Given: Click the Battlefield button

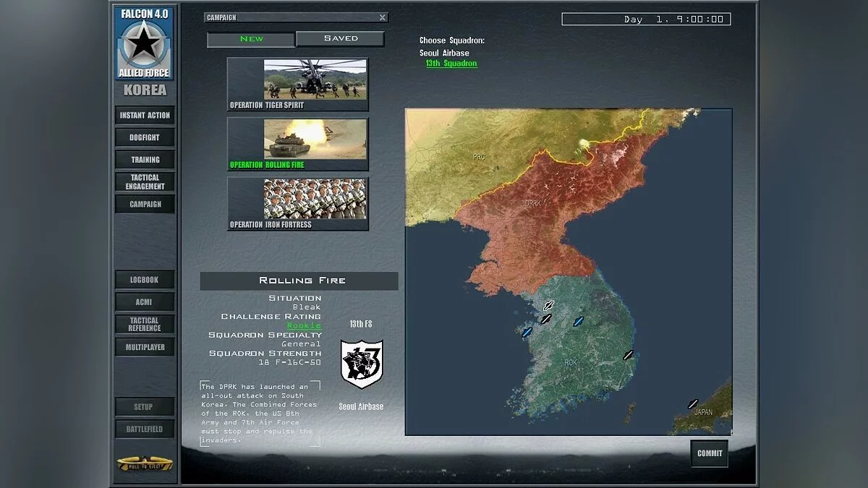Looking at the screenshot, I should [x=145, y=429].
